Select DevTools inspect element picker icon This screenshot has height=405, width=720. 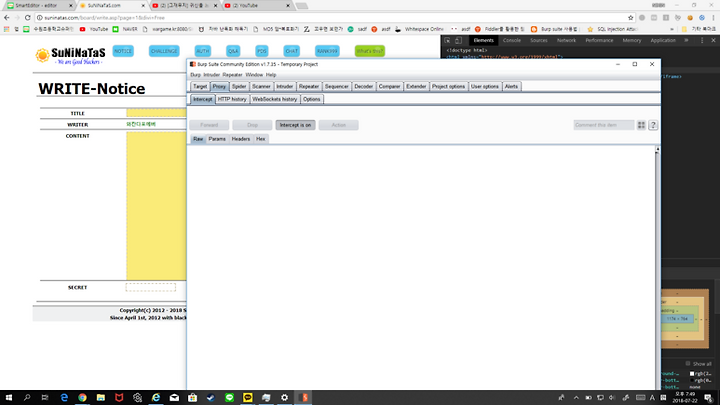click(x=447, y=40)
